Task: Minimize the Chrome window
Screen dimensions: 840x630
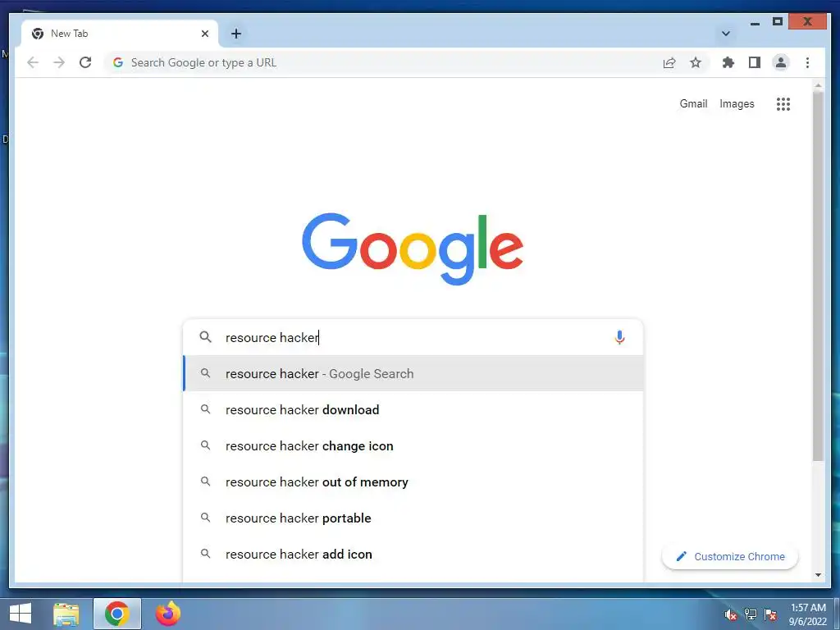Action: 755,22
